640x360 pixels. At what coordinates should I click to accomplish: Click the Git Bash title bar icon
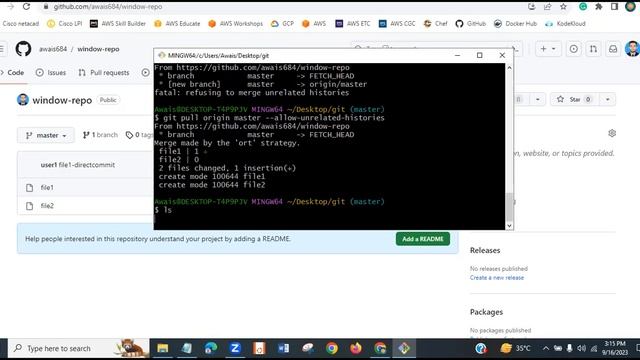pos(162,55)
